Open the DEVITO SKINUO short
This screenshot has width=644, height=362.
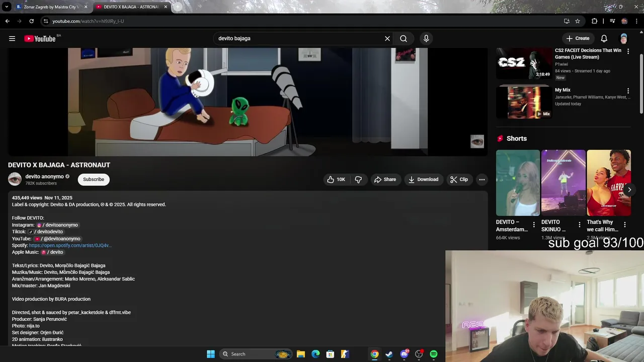point(563,183)
